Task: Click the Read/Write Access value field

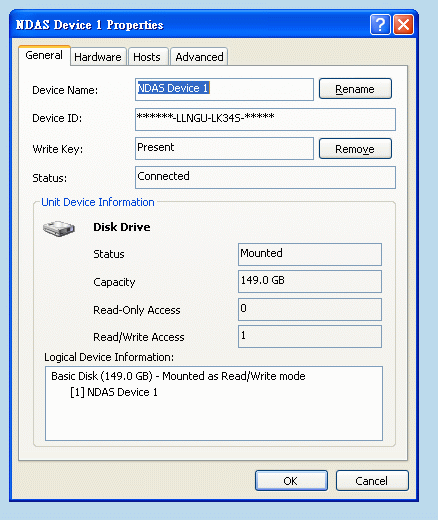Action: point(310,336)
